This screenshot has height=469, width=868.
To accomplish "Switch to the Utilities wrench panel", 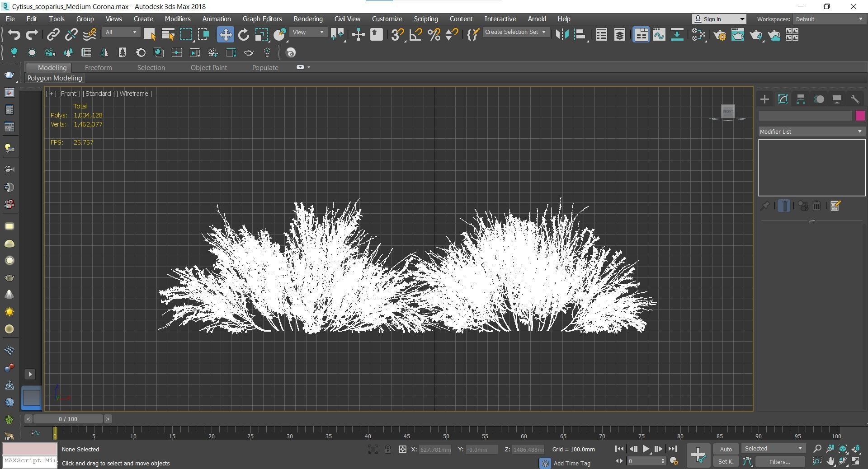I will tap(854, 99).
